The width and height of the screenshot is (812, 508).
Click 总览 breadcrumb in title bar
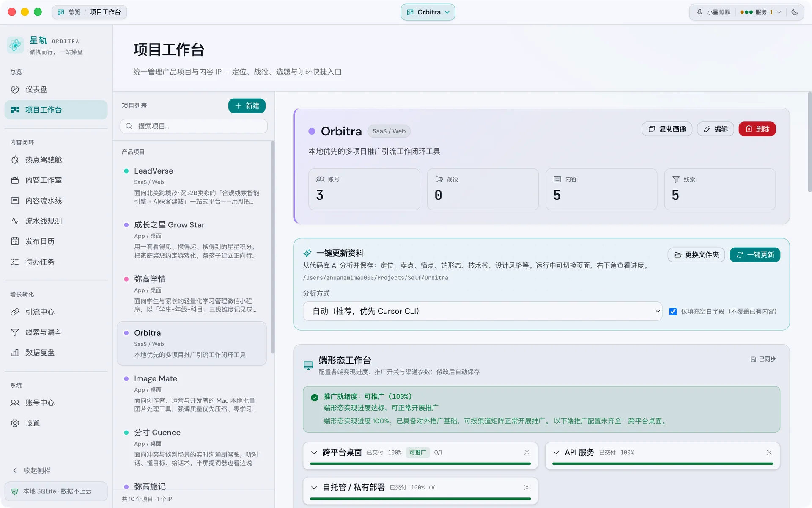(74, 12)
